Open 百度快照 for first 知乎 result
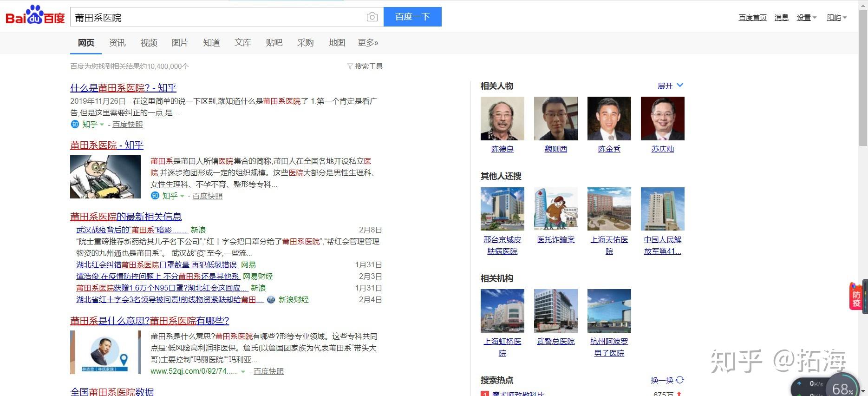 (128, 125)
